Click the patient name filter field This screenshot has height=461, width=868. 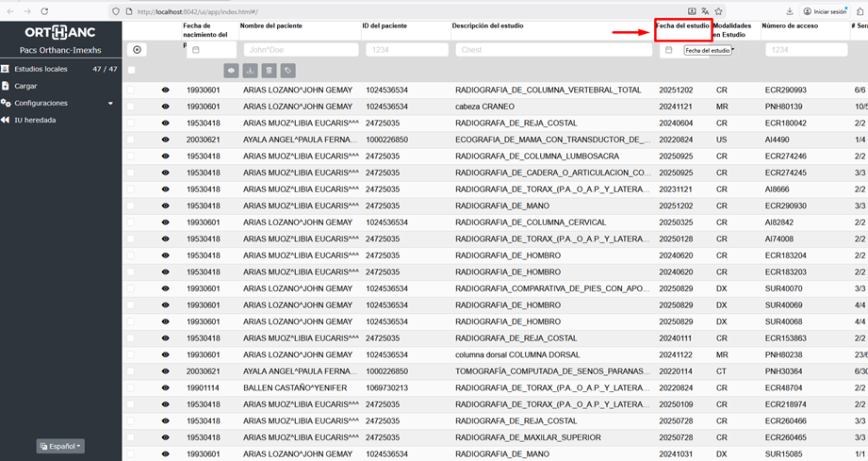pos(301,50)
